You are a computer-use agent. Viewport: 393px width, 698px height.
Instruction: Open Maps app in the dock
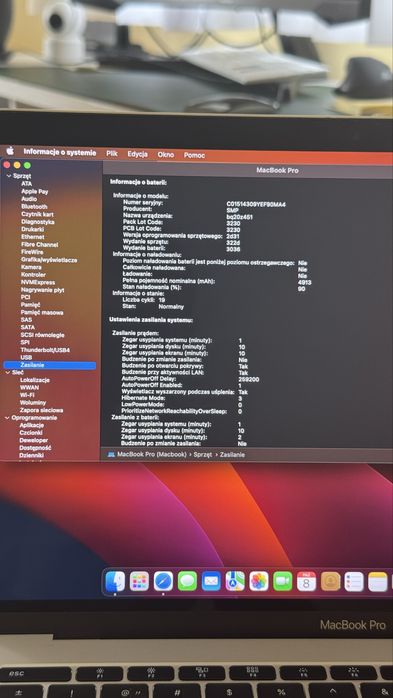pos(235,581)
